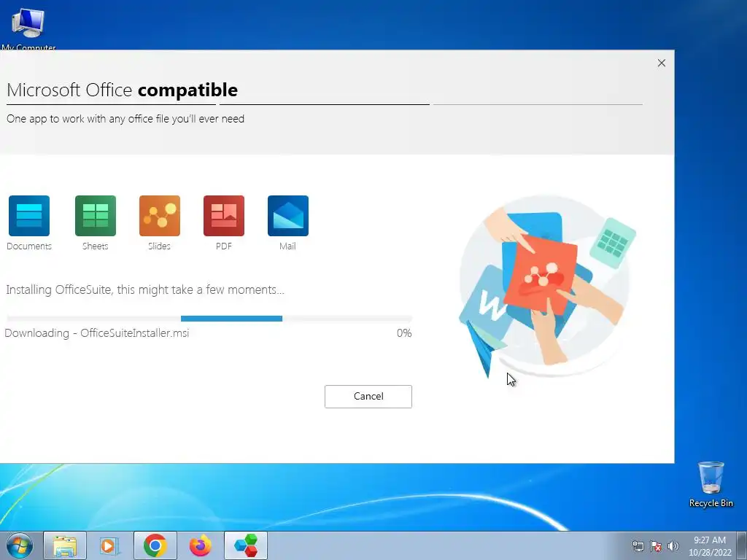This screenshot has height=560, width=747.
Task: Launch Windows Media Player from taskbar
Action: (x=109, y=545)
